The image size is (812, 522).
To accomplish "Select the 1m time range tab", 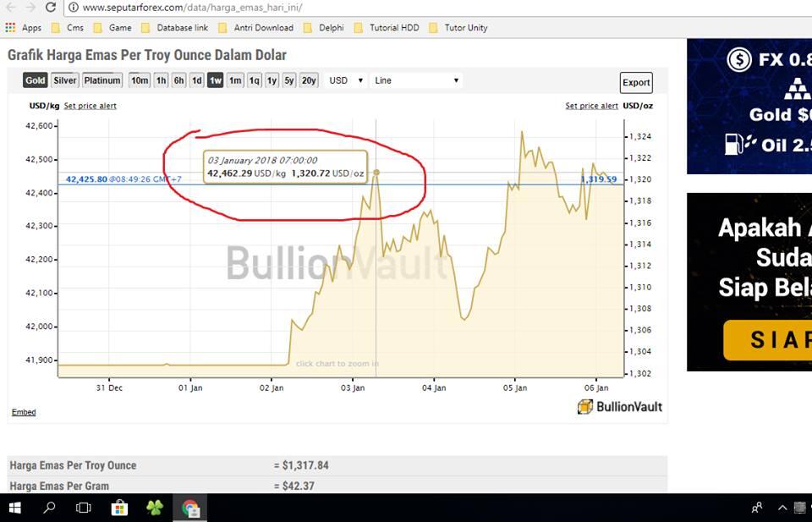I will pos(235,80).
